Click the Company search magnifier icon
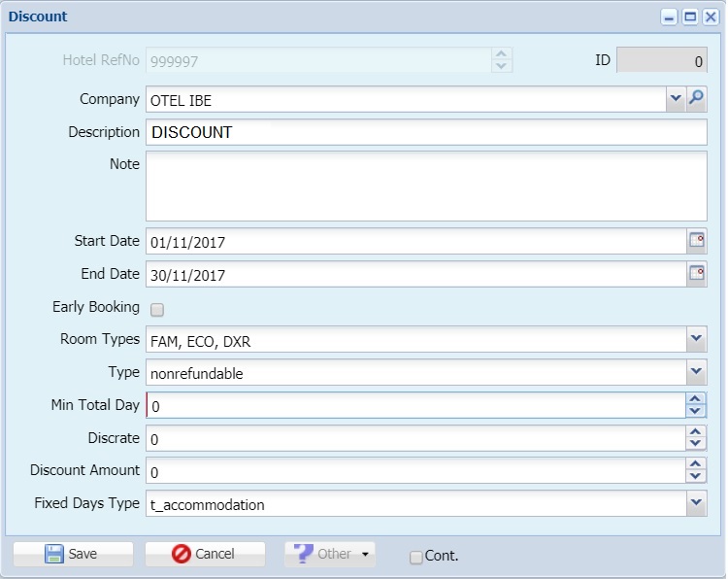Image resolution: width=728 pixels, height=579 pixels. click(x=696, y=98)
